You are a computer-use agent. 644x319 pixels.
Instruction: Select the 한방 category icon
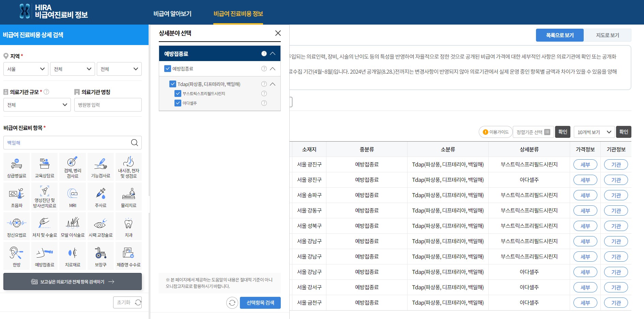[x=17, y=256]
